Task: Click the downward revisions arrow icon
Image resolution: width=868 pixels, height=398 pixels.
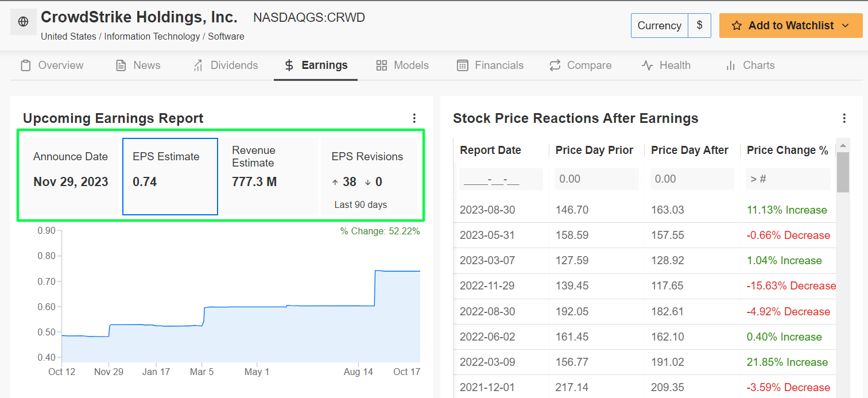Action: [367, 183]
